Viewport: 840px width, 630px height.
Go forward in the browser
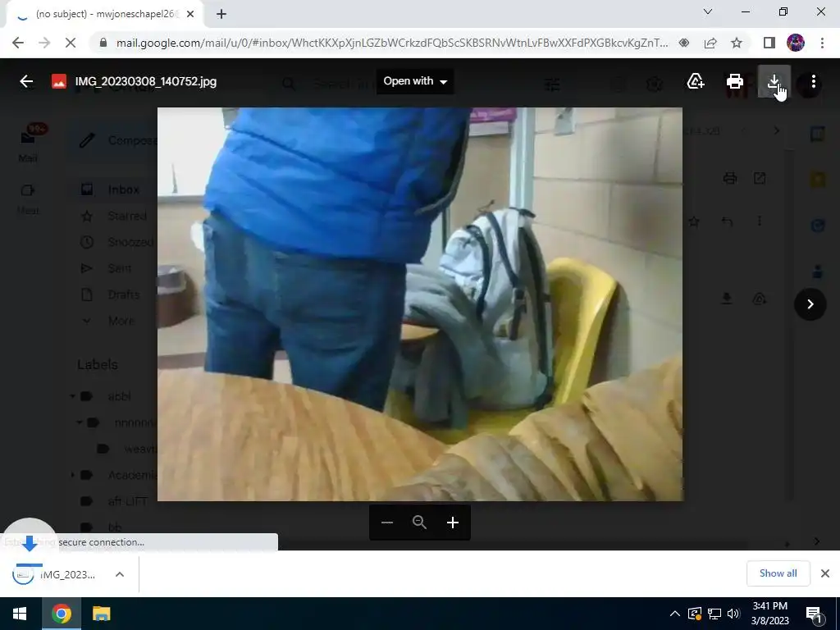click(x=44, y=43)
